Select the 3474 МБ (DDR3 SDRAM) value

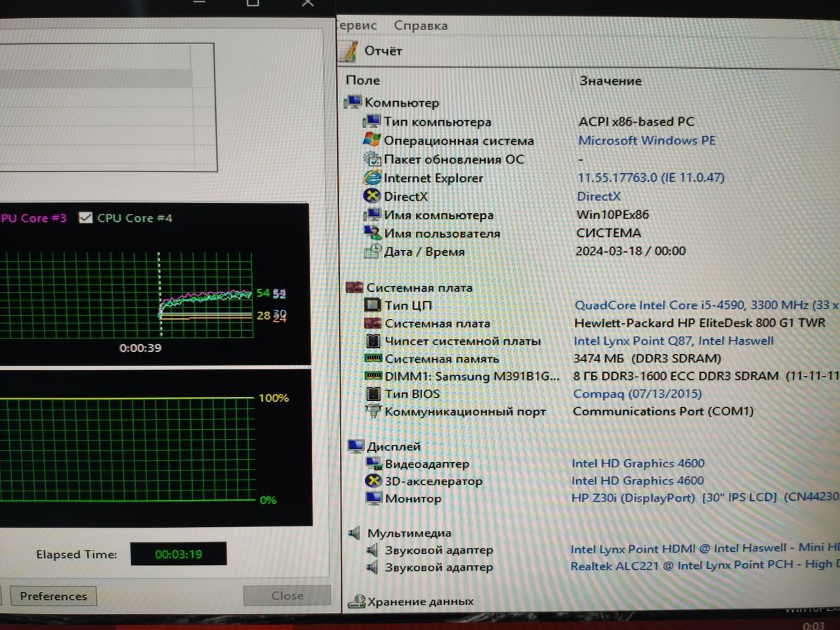[647, 358]
